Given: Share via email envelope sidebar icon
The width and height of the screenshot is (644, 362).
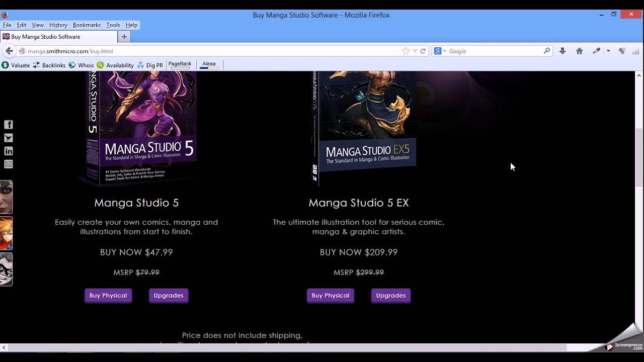Looking at the screenshot, I should tap(9, 164).
